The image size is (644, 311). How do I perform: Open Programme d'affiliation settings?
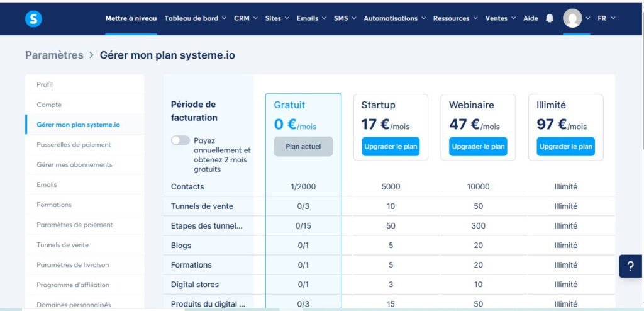tap(85, 285)
